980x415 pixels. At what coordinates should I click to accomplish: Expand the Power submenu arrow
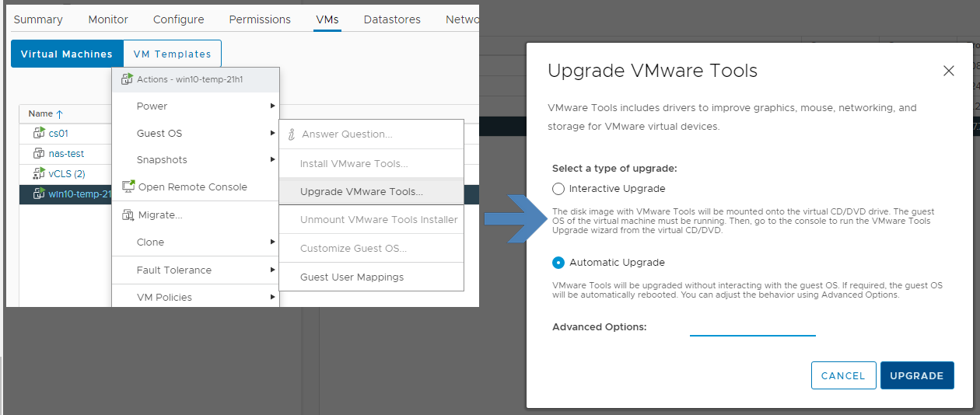click(x=272, y=106)
